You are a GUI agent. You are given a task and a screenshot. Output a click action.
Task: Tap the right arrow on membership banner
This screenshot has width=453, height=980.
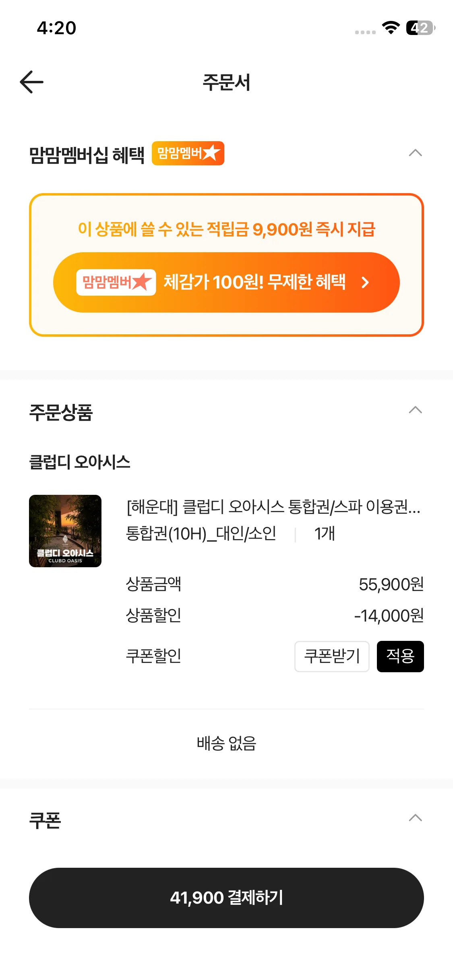[365, 282]
